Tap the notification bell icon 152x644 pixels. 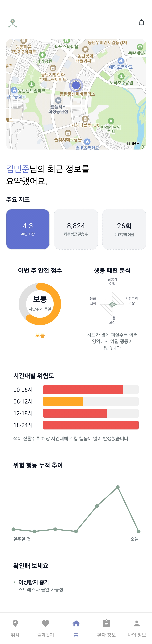(141, 23)
